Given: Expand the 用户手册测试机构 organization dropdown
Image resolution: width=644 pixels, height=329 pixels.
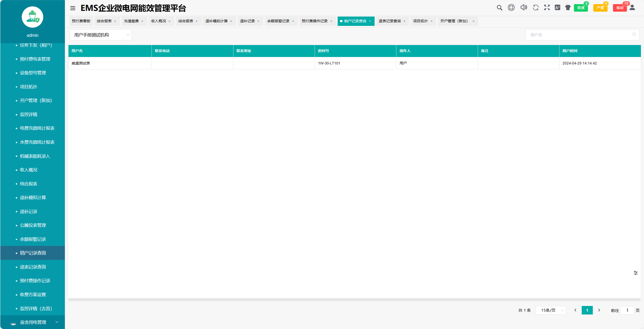Looking at the screenshot, I should (x=100, y=35).
